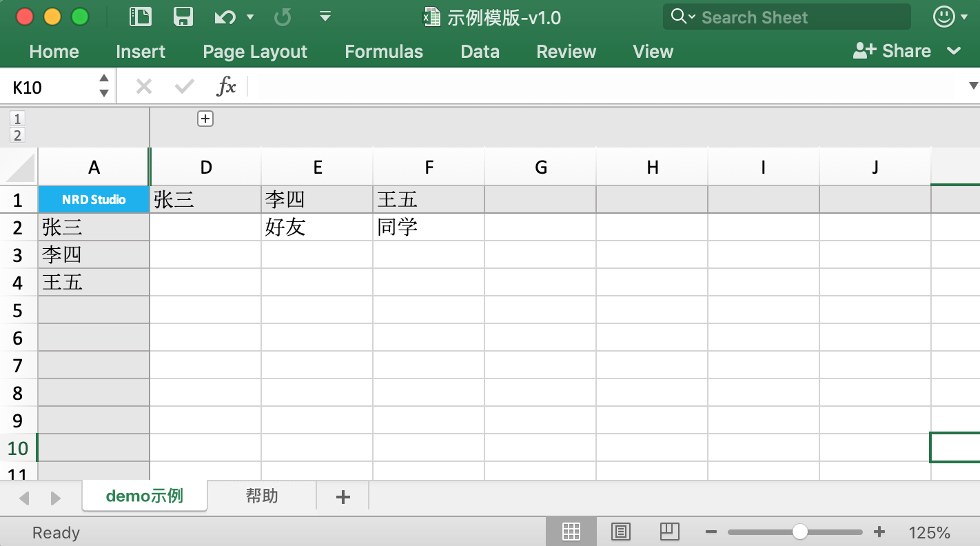Screen dimensions: 980x546
Task: Open the Workbook Gallery icon
Action: (x=140, y=17)
